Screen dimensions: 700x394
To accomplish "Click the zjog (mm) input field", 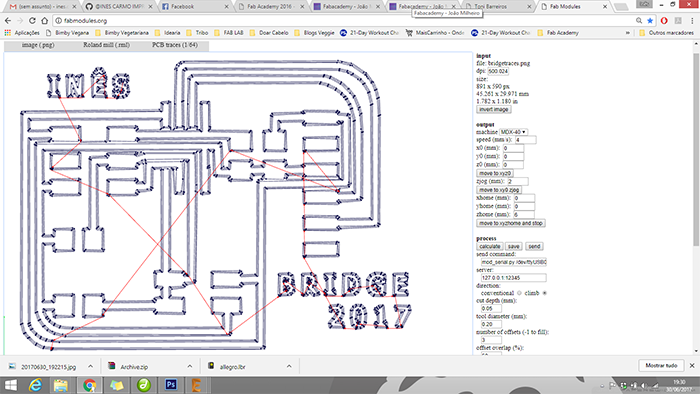I will 517,181.
